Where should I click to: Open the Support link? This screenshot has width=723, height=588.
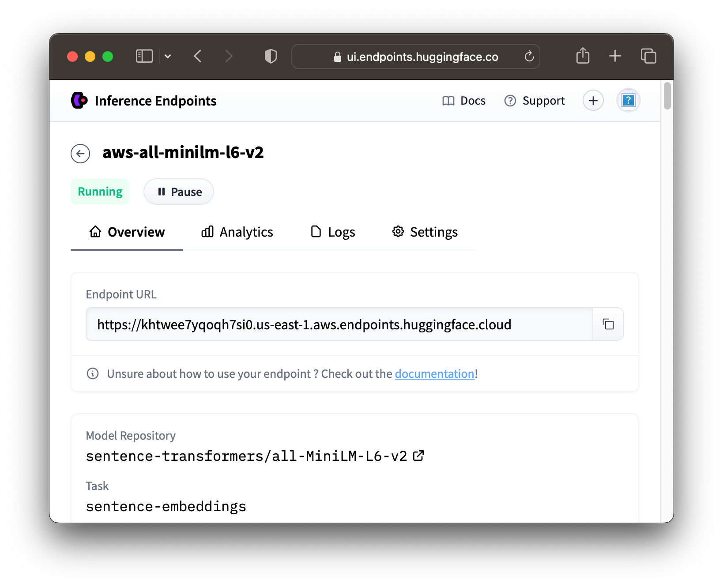coord(535,101)
